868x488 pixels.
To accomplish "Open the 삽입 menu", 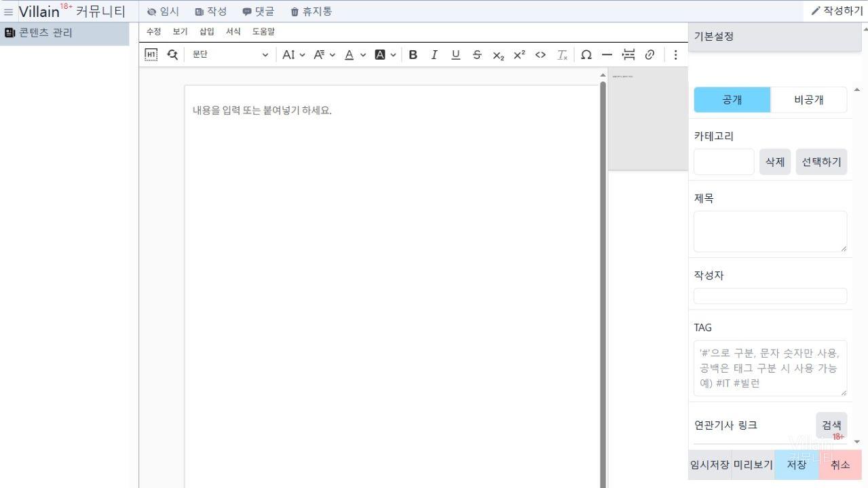I will (206, 32).
